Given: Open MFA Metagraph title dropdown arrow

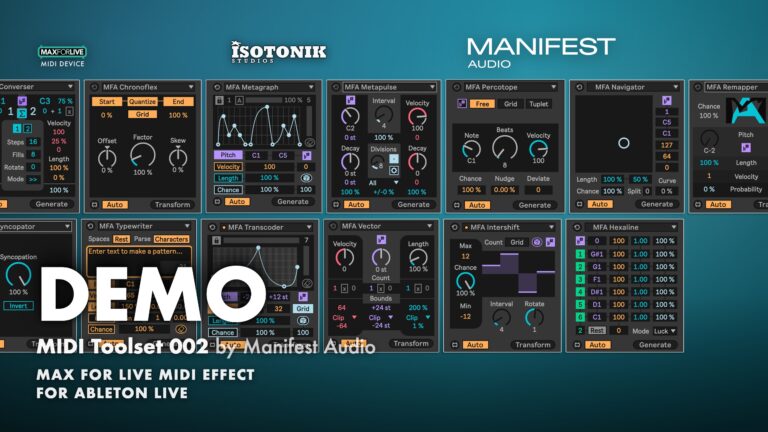Looking at the screenshot, I should pos(311,87).
